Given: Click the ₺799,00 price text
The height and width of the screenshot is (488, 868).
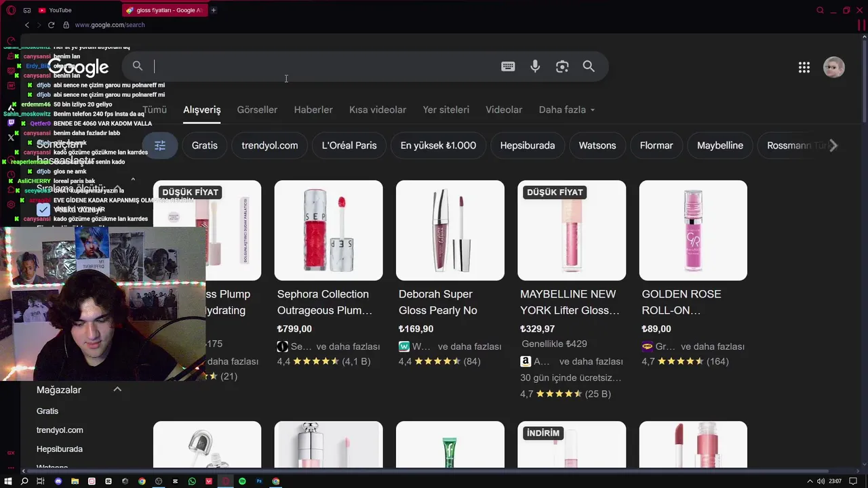Looking at the screenshot, I should [294, 329].
